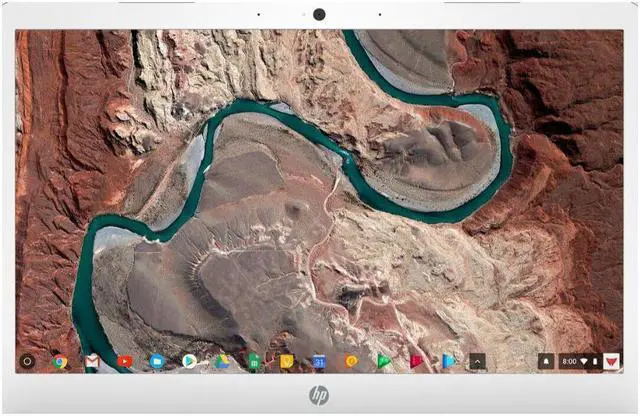
Task: Launch Google Drive from the shelf
Action: click(221, 361)
